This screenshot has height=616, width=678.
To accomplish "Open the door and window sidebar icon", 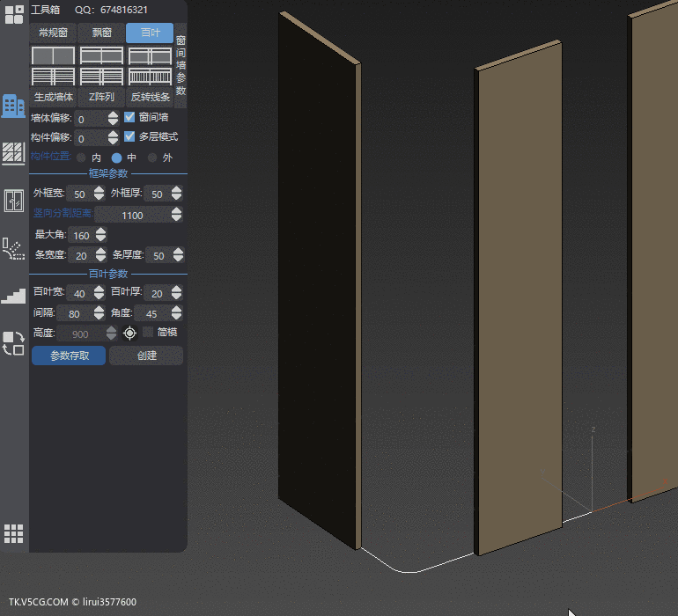I will click(x=13, y=201).
